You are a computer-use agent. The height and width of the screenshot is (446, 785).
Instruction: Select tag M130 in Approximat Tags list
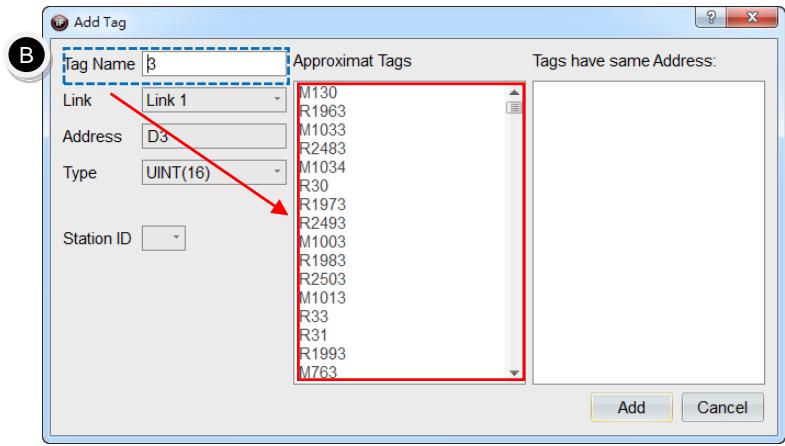[318, 92]
